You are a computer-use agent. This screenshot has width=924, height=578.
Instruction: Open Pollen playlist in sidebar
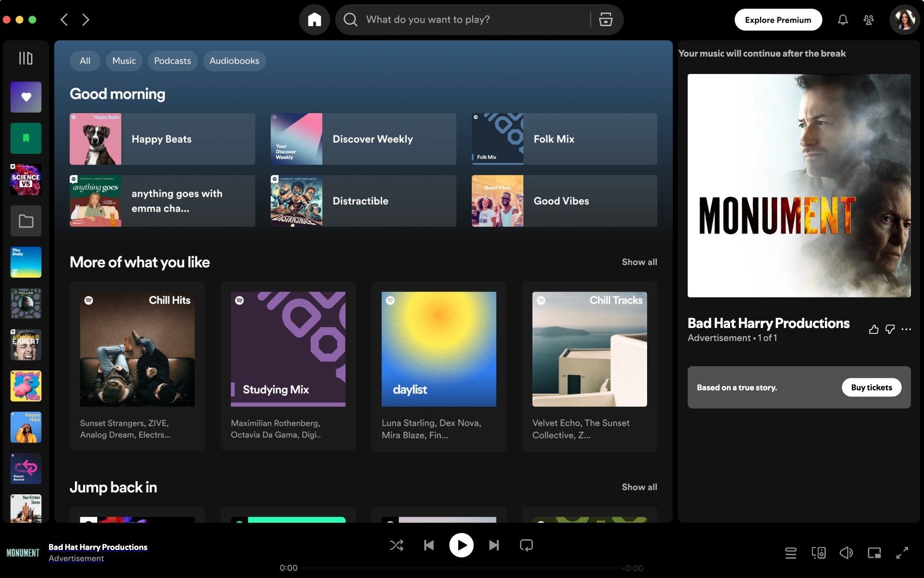pos(26,303)
